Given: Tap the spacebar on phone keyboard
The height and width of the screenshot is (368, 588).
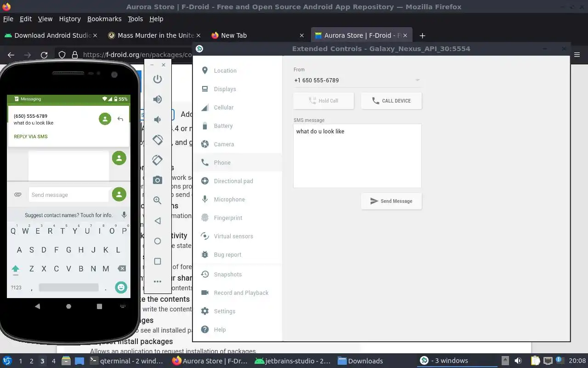Looking at the screenshot, I should [x=68, y=287].
